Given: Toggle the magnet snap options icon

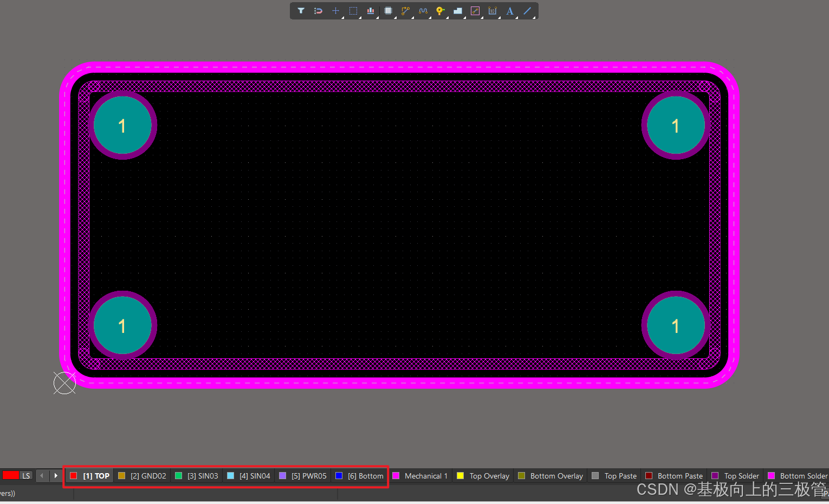Looking at the screenshot, I should (318, 11).
